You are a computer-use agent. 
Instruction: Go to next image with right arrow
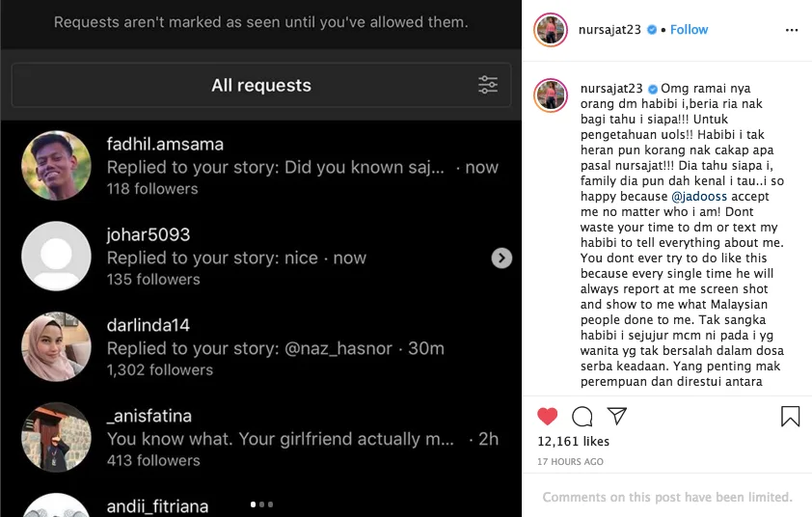coord(501,258)
